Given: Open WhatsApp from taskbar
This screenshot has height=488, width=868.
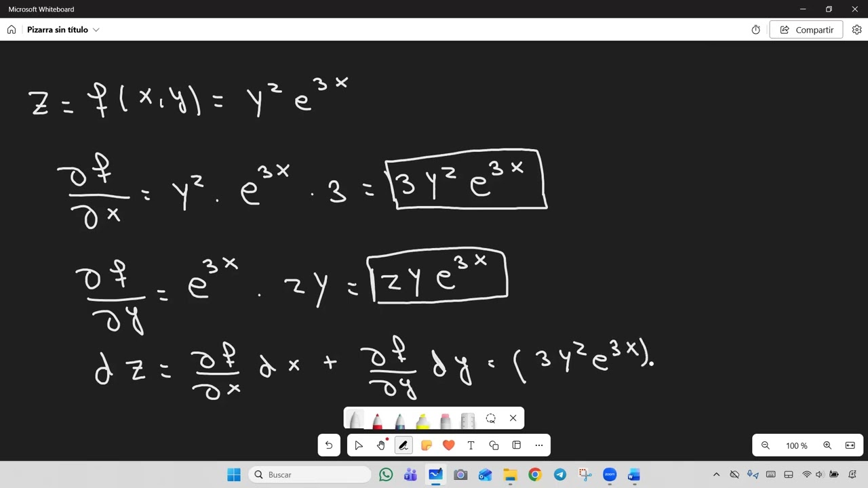Looking at the screenshot, I should pos(386,474).
